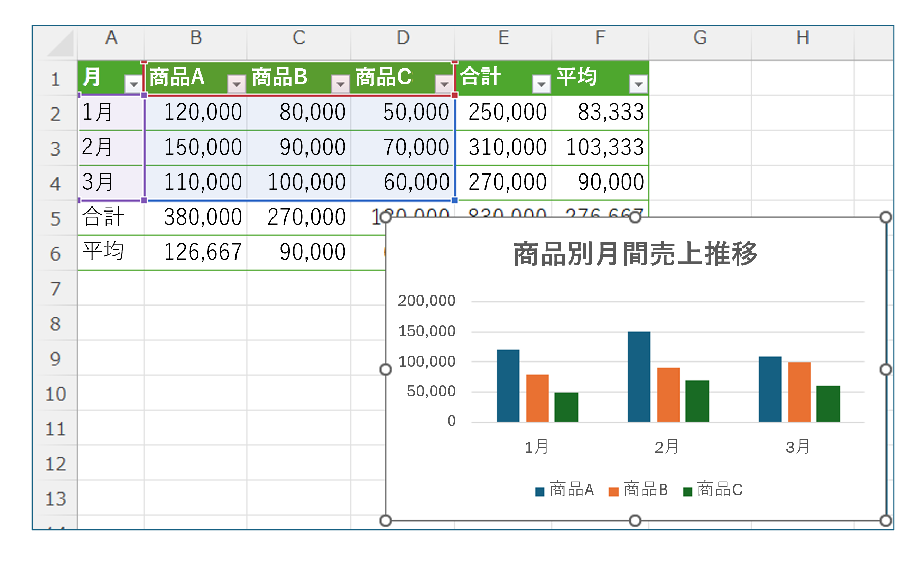Viewport: 924px width, 563px height.
Task: Click the chart's top-right resize handle
Action: pyautogui.click(x=886, y=217)
